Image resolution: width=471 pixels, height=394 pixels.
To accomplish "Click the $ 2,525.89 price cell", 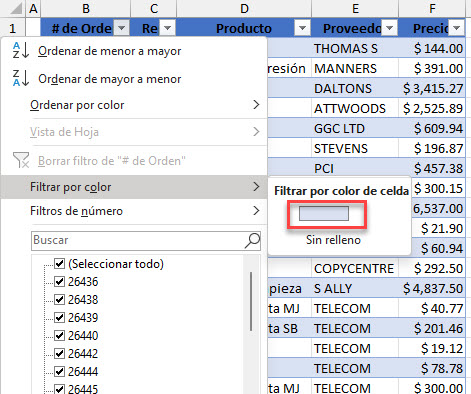I will [x=432, y=108].
